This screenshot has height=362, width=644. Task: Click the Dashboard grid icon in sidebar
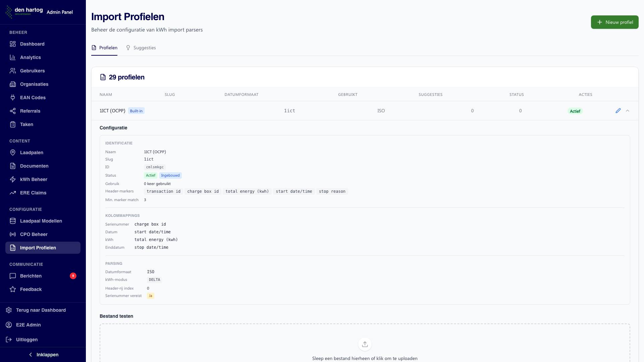(13, 44)
